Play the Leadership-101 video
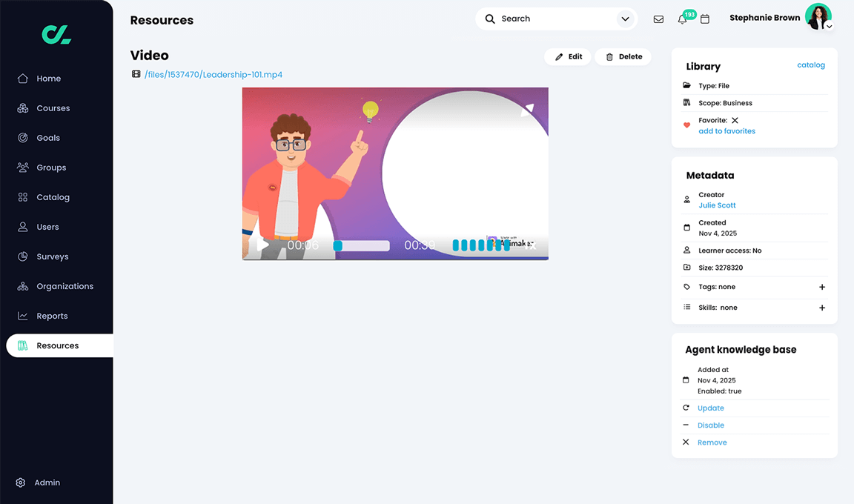 pyautogui.click(x=262, y=245)
